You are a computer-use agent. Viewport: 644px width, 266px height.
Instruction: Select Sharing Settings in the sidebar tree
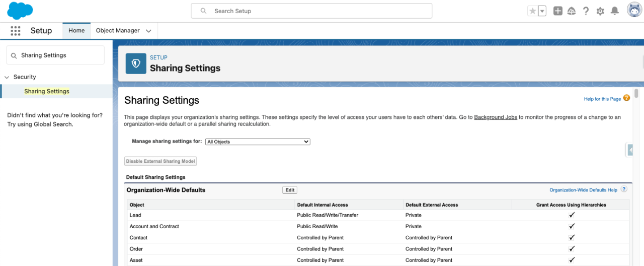(x=47, y=91)
